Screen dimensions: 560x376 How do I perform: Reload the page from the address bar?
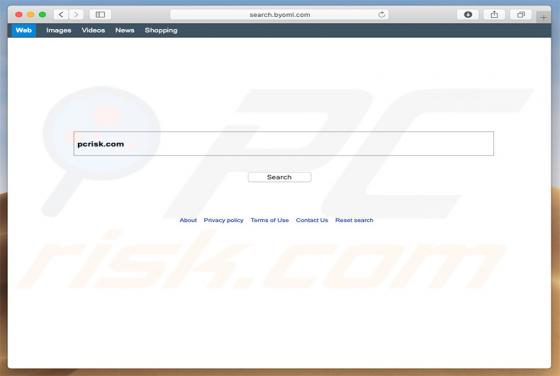pos(382,15)
